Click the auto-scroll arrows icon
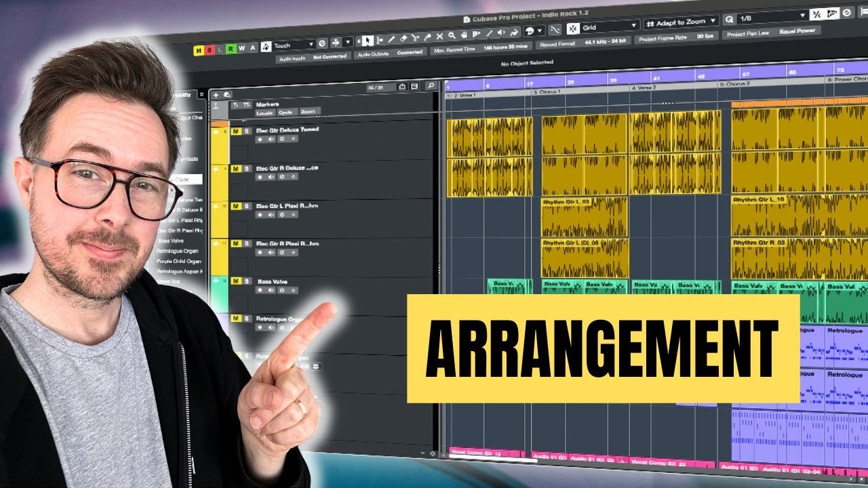The width and height of the screenshot is (868, 488). (336, 42)
